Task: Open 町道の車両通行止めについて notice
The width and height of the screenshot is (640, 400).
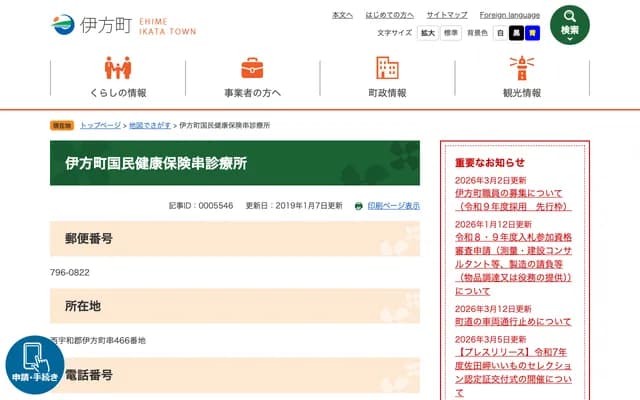Action: 513,322
